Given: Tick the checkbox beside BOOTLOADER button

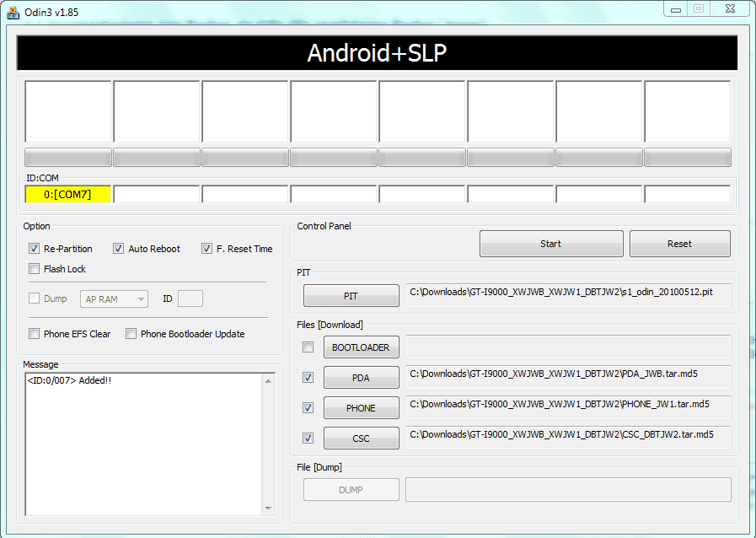Looking at the screenshot, I should click(x=308, y=347).
